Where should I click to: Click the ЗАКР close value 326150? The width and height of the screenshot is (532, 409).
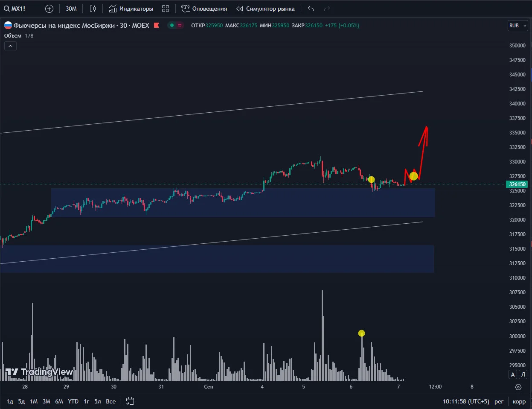pos(314,26)
